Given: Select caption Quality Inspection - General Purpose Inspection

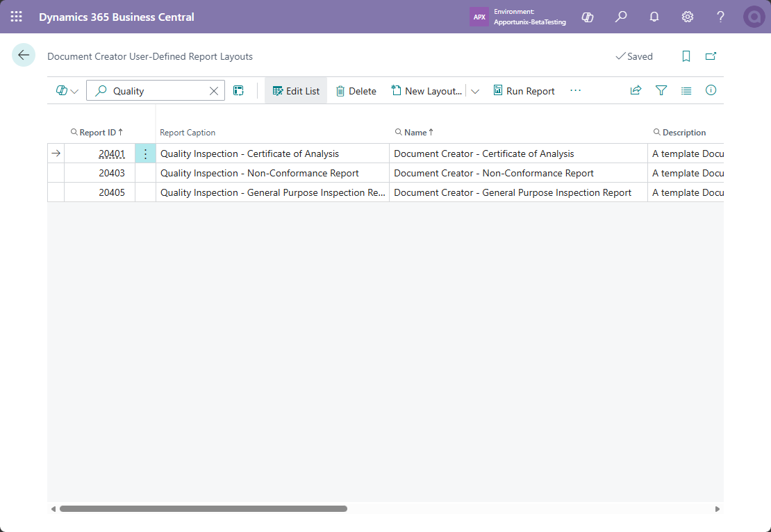Looking at the screenshot, I should click(x=272, y=192).
